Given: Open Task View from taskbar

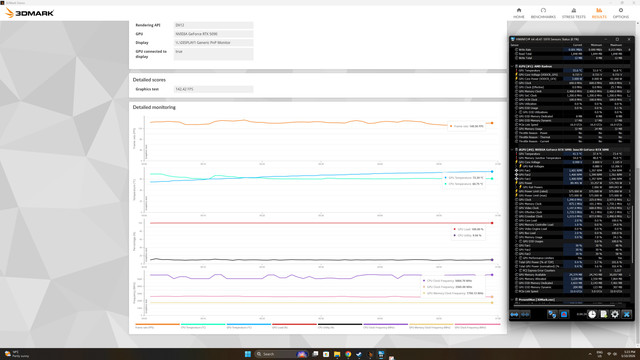Looking at the screenshot, I should pos(315,354).
